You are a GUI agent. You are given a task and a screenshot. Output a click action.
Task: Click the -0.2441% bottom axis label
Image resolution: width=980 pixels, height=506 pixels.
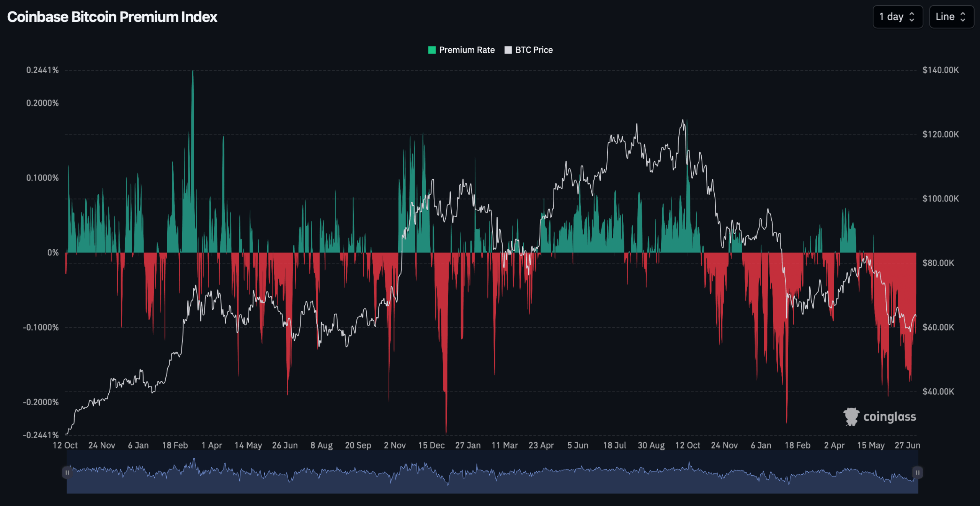41,435
